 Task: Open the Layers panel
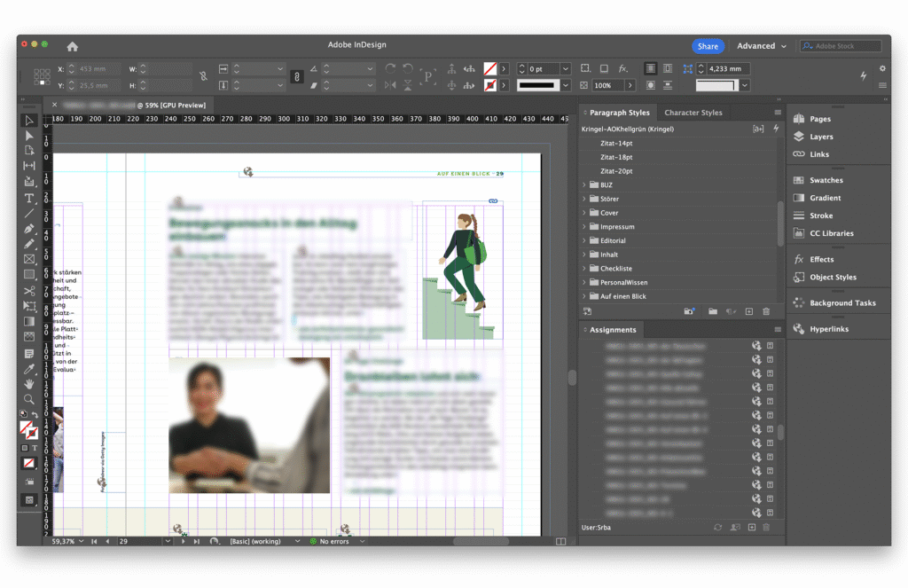point(821,137)
